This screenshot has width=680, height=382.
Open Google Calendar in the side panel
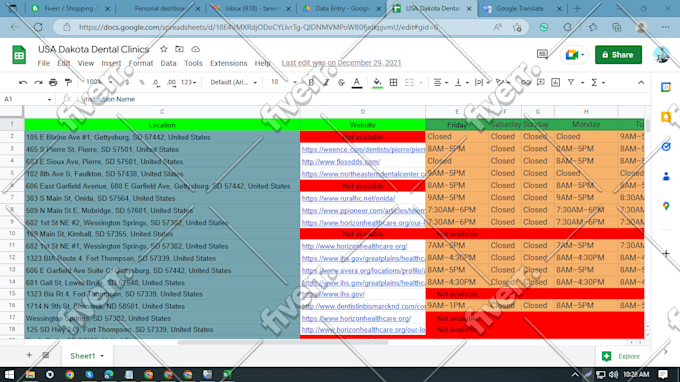pos(666,88)
